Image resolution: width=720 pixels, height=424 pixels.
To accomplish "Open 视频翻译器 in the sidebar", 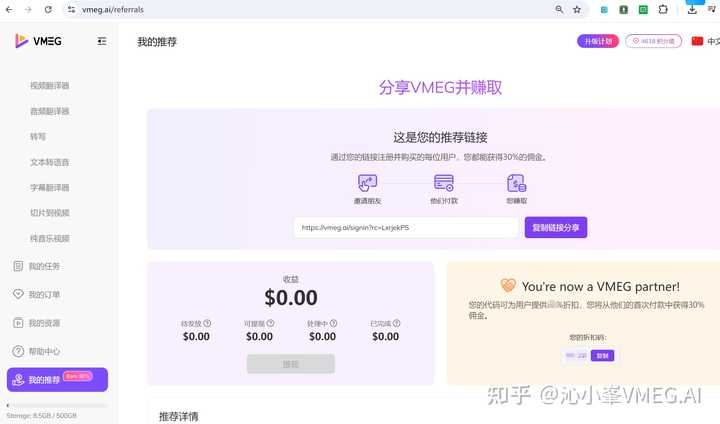I will click(50, 86).
